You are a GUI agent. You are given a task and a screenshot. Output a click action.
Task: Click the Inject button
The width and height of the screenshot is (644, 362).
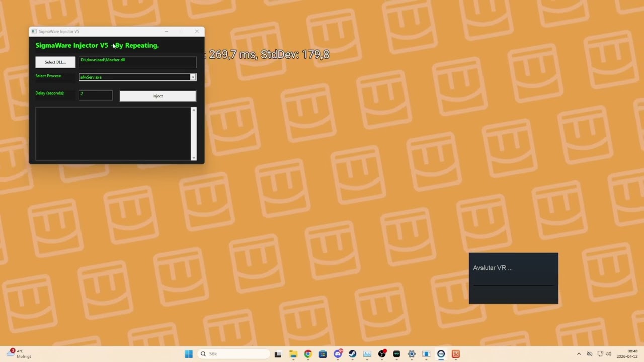coord(157,96)
